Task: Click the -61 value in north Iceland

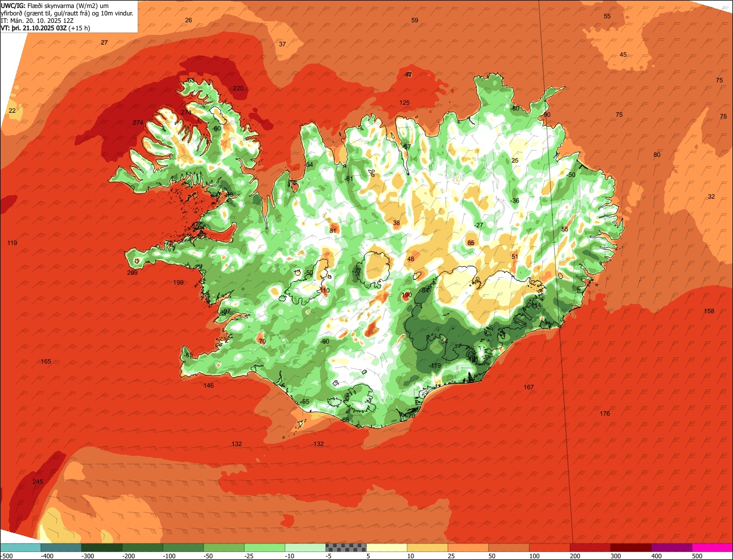Action: click(349, 179)
